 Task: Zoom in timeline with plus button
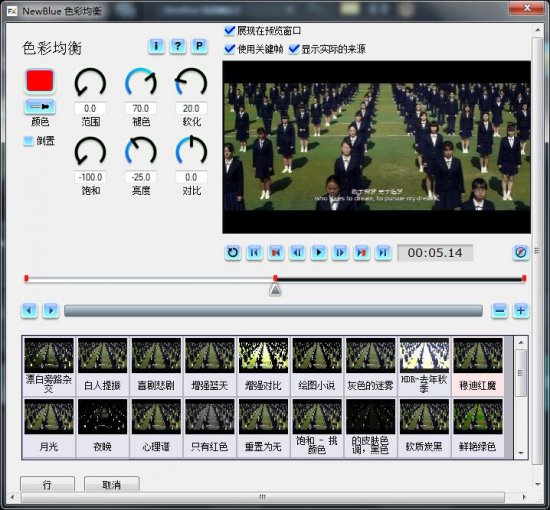tap(521, 310)
